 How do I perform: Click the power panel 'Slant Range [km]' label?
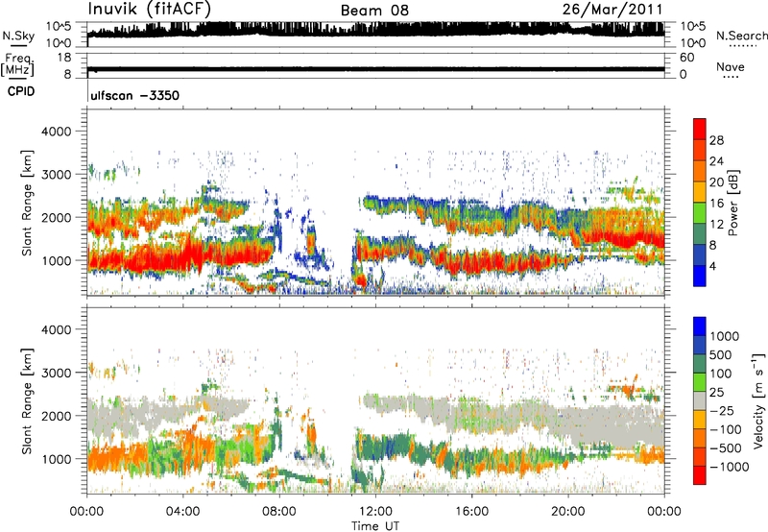pos(27,203)
